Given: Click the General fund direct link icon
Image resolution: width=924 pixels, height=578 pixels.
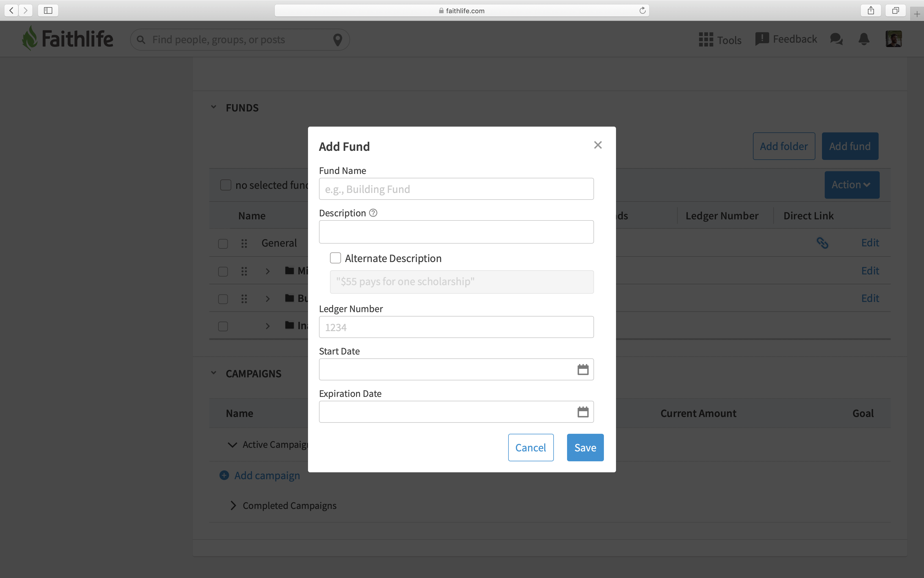Looking at the screenshot, I should [x=822, y=243].
